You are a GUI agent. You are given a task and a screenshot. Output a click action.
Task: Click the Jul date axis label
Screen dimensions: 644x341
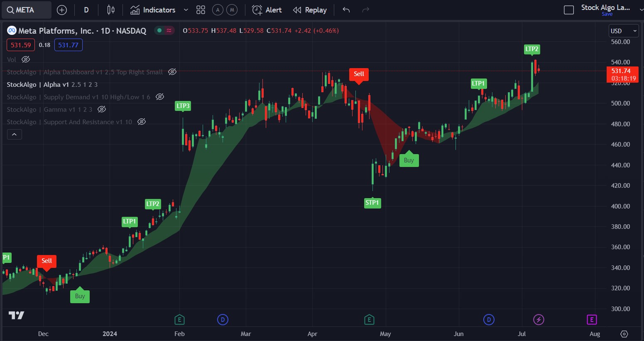tap(522, 334)
